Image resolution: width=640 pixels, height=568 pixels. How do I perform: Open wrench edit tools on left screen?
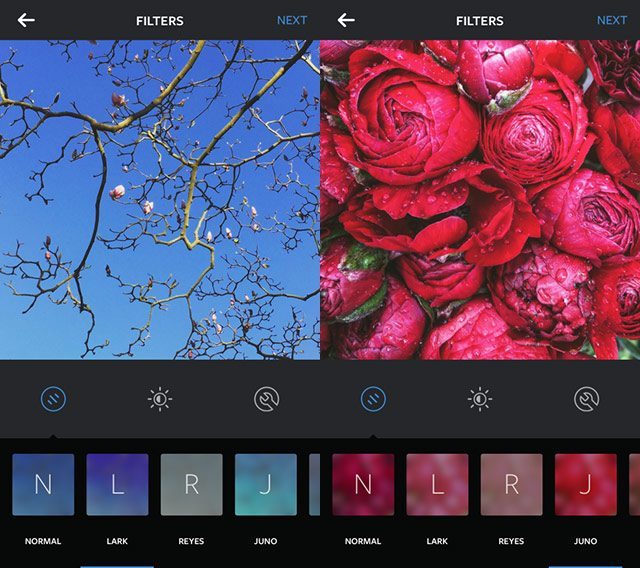266,399
